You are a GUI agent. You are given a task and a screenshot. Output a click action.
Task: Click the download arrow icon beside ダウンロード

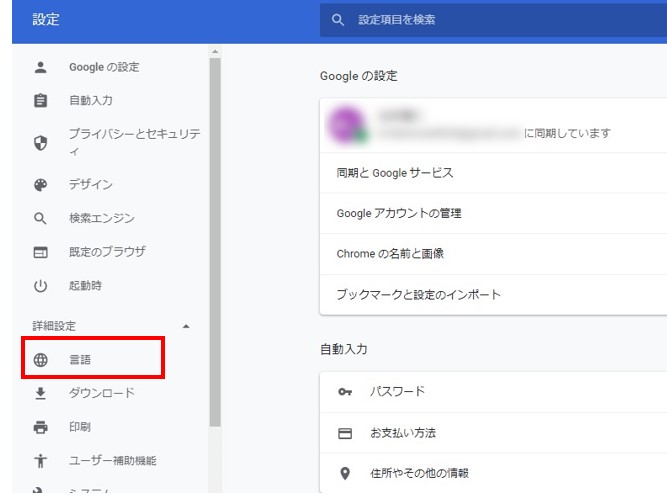(x=40, y=394)
